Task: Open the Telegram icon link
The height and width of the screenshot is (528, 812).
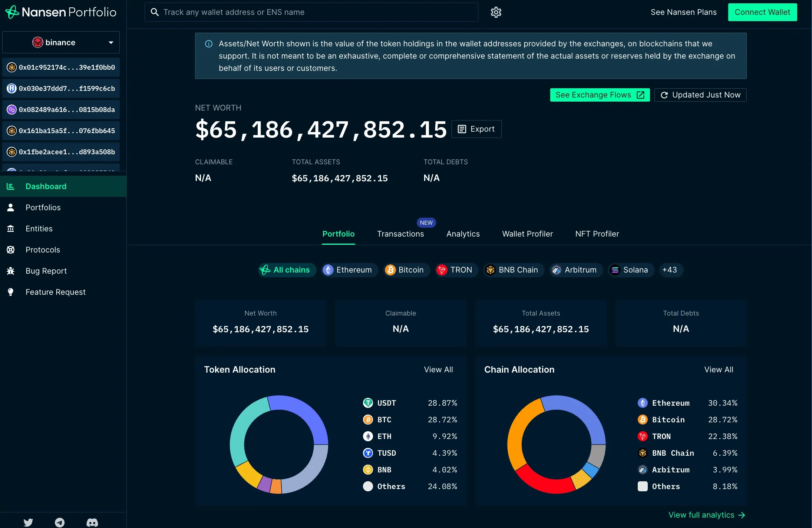Action: pyautogui.click(x=60, y=522)
